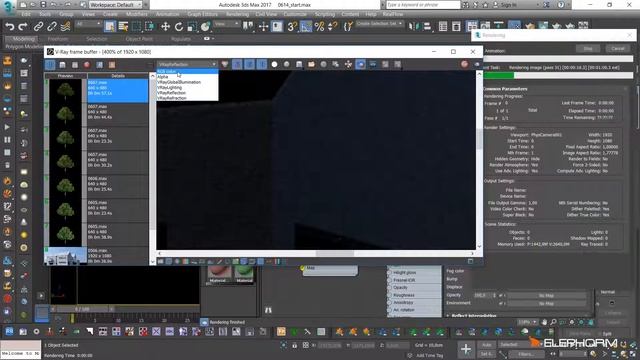
Task: Click the green render progress bar
Action: click(x=499, y=76)
